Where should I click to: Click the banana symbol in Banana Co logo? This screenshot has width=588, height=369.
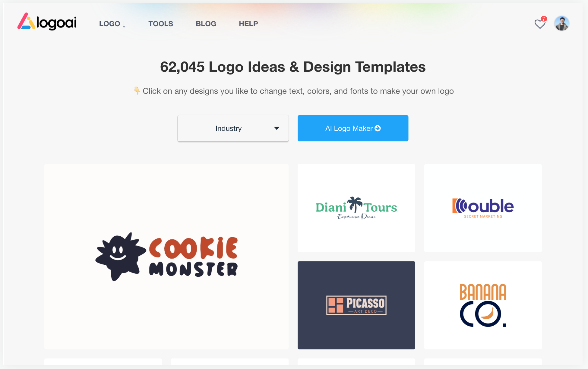[x=487, y=314]
